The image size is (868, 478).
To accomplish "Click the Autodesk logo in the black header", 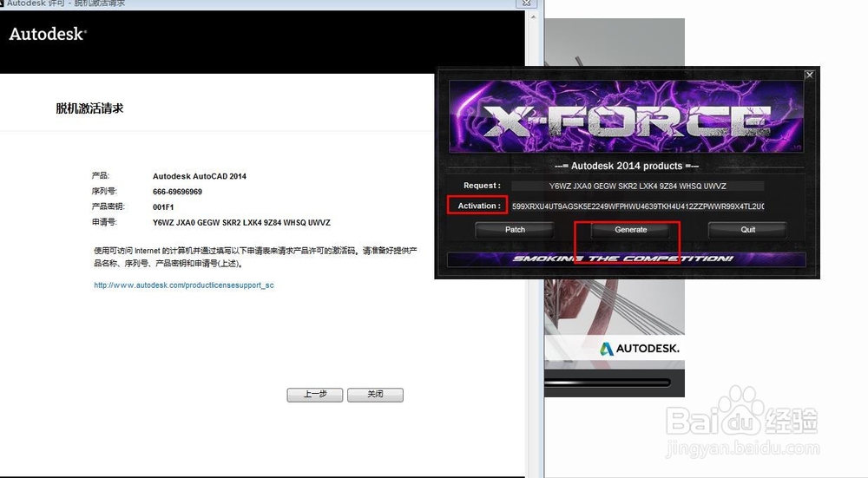I will (x=48, y=35).
